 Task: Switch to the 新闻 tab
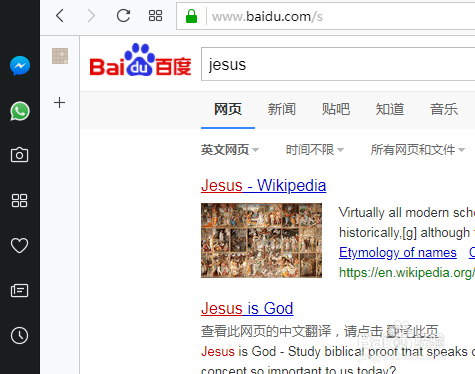(x=282, y=109)
